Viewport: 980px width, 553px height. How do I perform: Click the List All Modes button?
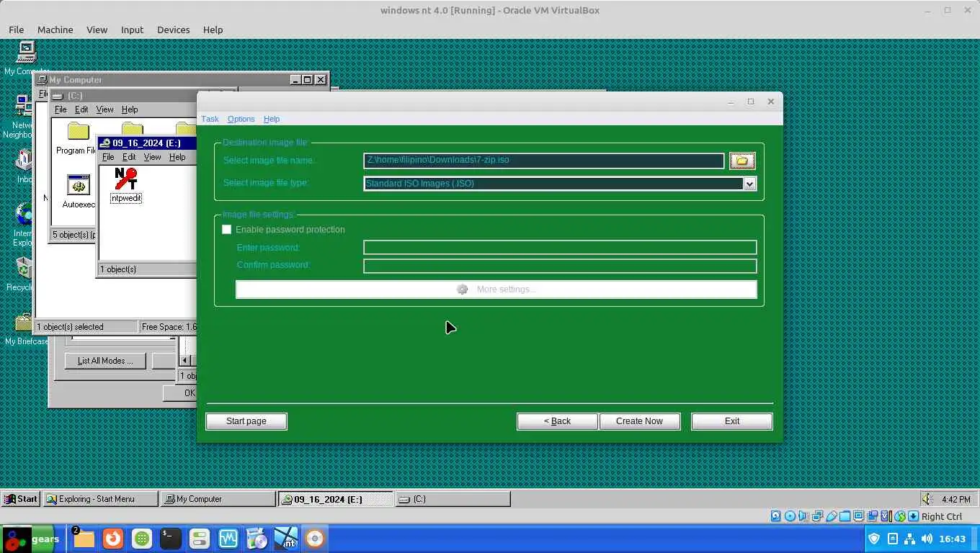click(105, 361)
